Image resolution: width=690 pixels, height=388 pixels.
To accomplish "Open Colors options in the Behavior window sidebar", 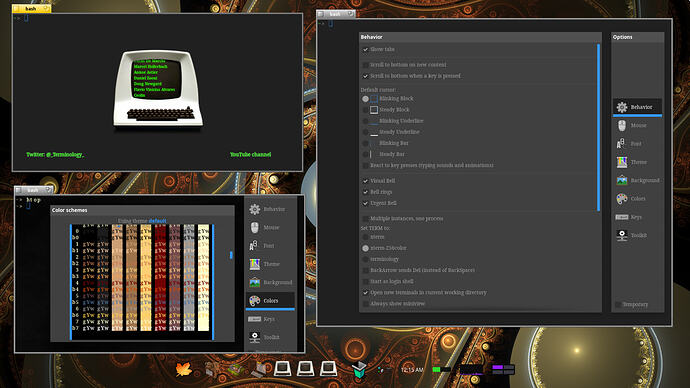I will pos(637,199).
